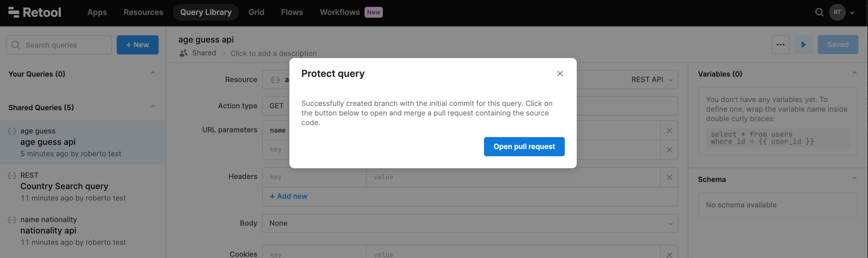Click the REST resource icon
Image resolution: width=868 pixels, height=258 pixels.
pos(12,176)
